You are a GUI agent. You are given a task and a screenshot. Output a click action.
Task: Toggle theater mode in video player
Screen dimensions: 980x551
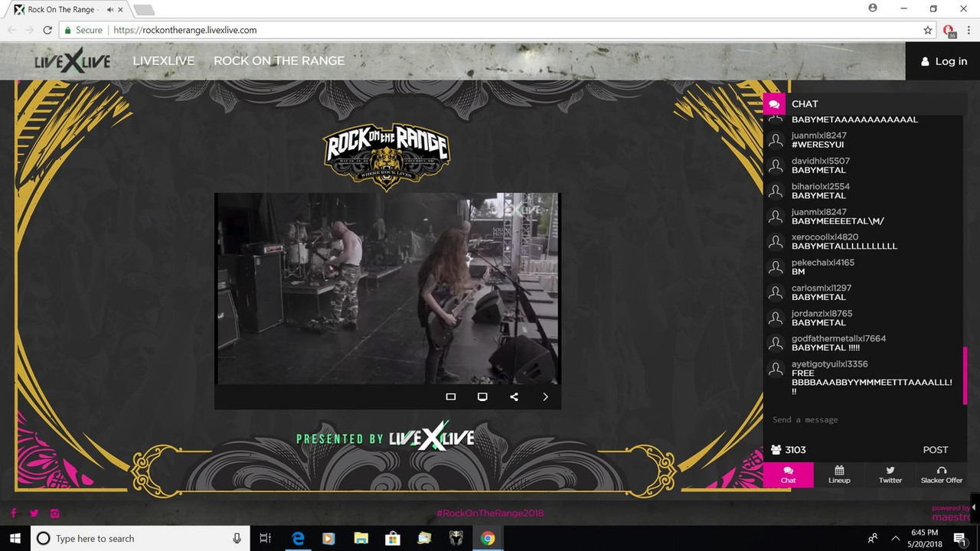(451, 397)
